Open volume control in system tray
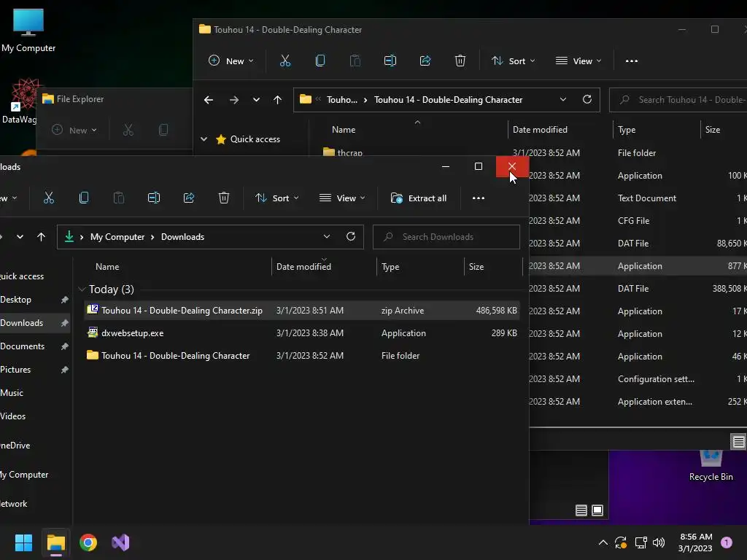Viewport: 747px width, 560px height. pyautogui.click(x=659, y=542)
